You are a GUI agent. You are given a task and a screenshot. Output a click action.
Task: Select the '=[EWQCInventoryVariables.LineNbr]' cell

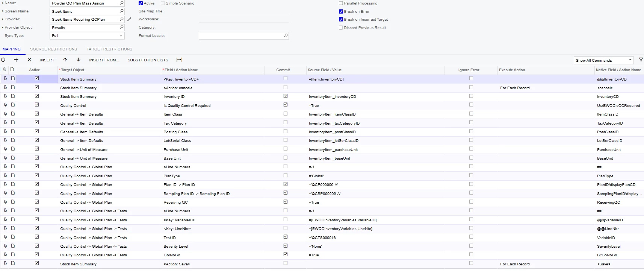(375, 228)
